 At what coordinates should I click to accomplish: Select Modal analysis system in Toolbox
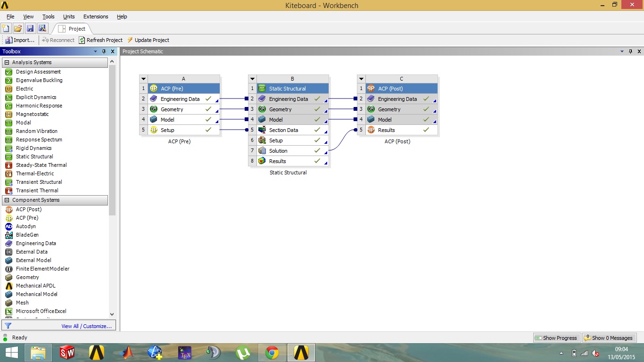[x=24, y=123]
